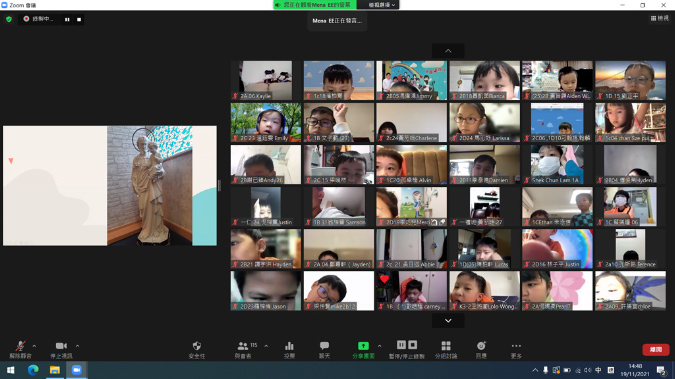The width and height of the screenshot is (675, 379).
Task: Select the 2023 Jason participant video thumbnail
Action: point(266,291)
